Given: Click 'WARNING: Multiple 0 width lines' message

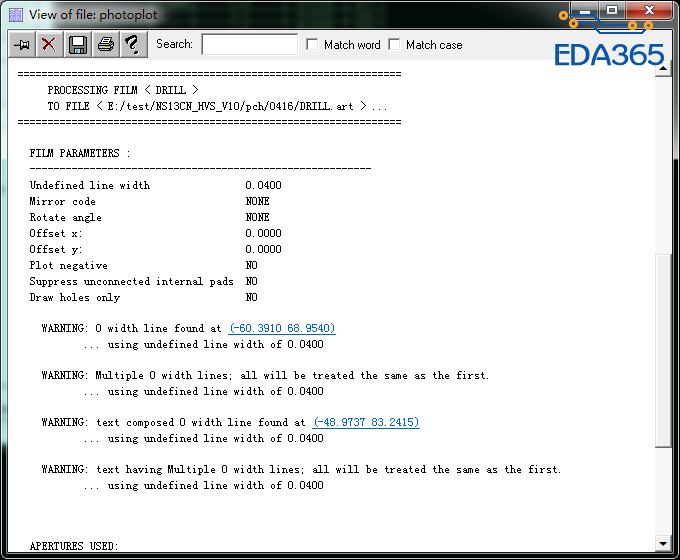Looking at the screenshot, I should point(265,376).
